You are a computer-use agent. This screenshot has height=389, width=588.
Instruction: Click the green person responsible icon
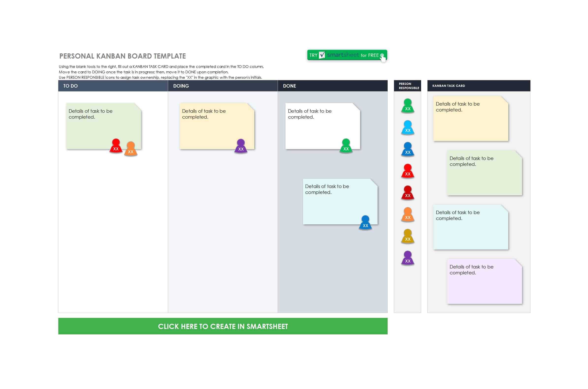click(x=407, y=106)
